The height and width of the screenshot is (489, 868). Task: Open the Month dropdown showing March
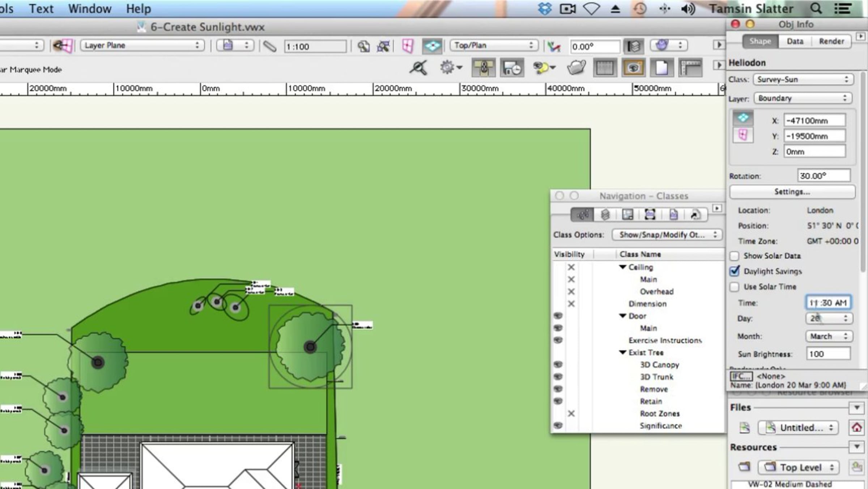[x=829, y=336]
